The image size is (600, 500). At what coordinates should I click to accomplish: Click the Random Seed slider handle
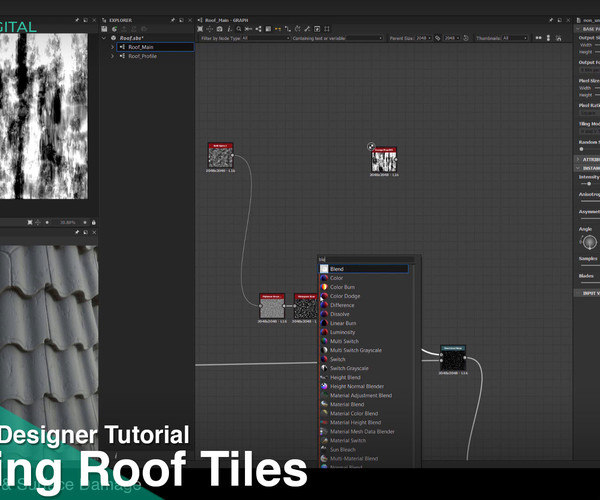(x=581, y=149)
